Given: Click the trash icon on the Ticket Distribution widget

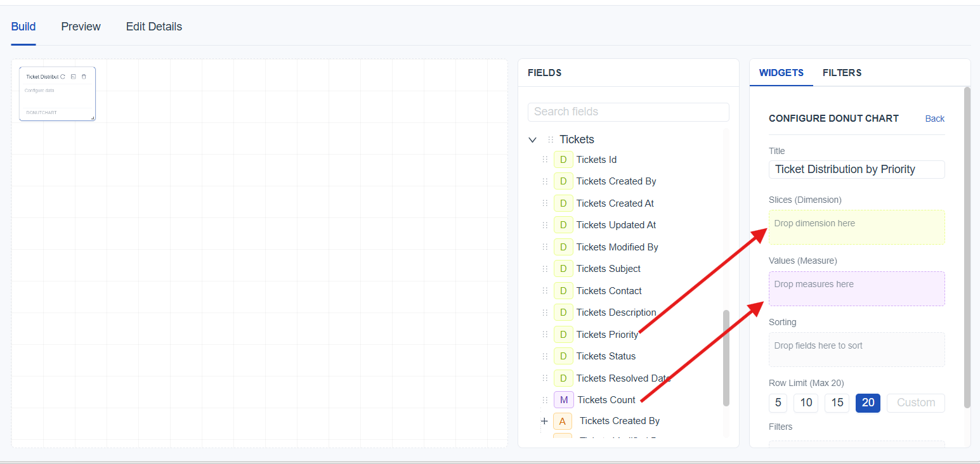Looking at the screenshot, I should point(84,77).
